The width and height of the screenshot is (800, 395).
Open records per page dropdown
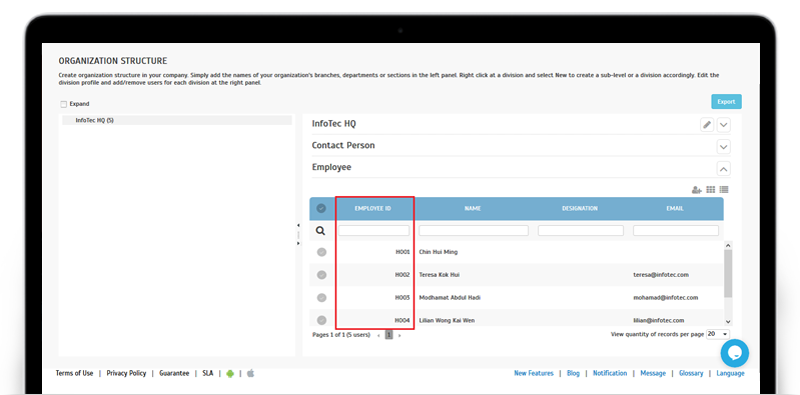tap(718, 334)
